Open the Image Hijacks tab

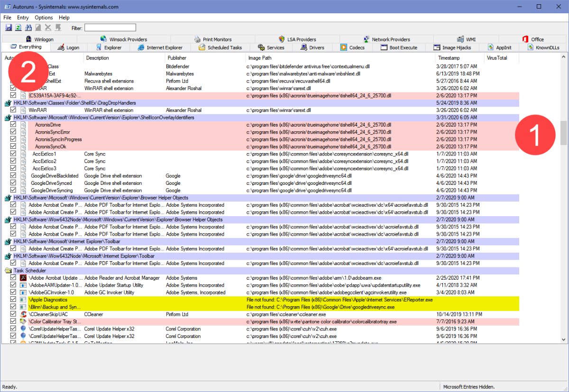452,47
